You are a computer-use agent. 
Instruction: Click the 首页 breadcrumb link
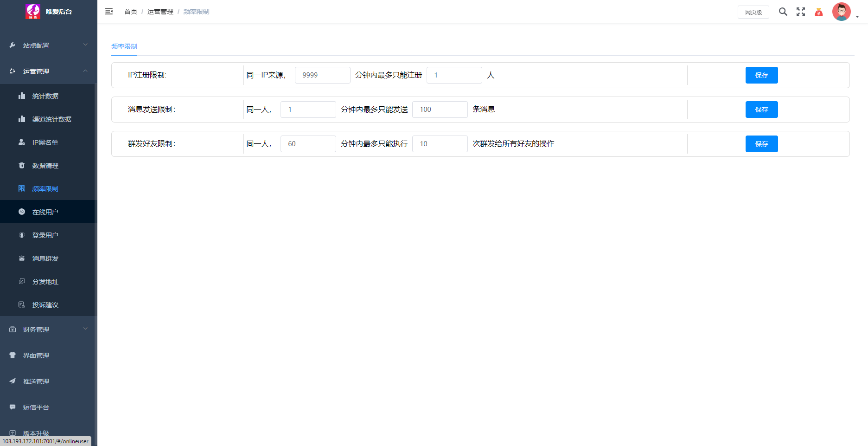[x=130, y=12]
